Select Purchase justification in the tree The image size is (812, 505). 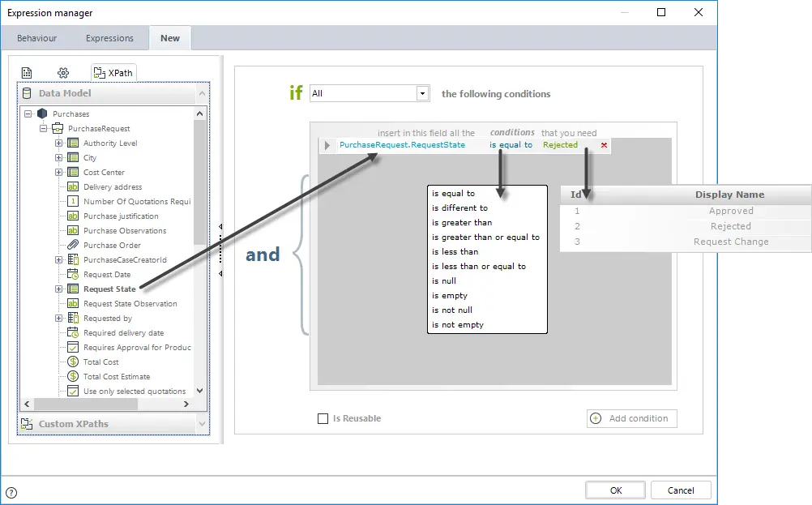tap(122, 216)
